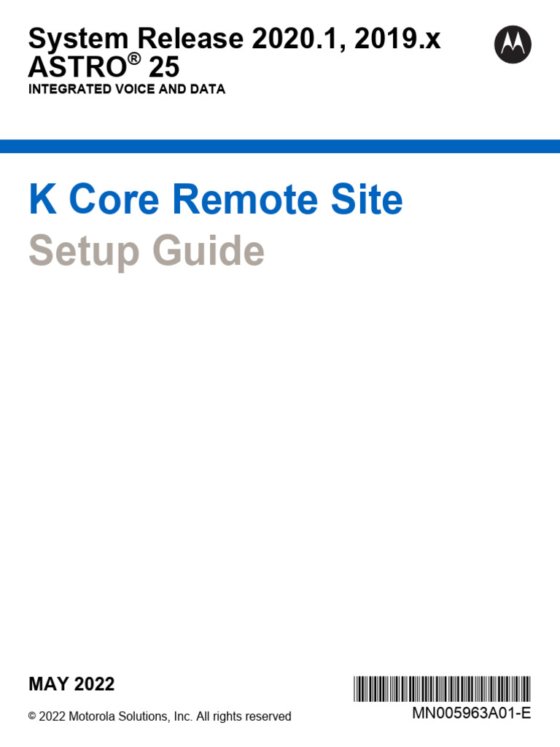The image size is (560, 747).
Task: Click document number MN005963A01-E
Action: tap(472, 713)
